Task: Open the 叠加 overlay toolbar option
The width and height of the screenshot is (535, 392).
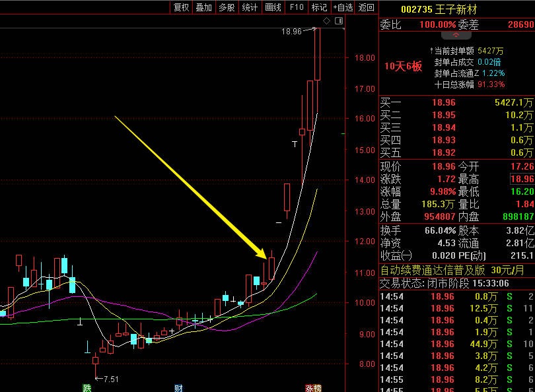Action: coord(203,7)
